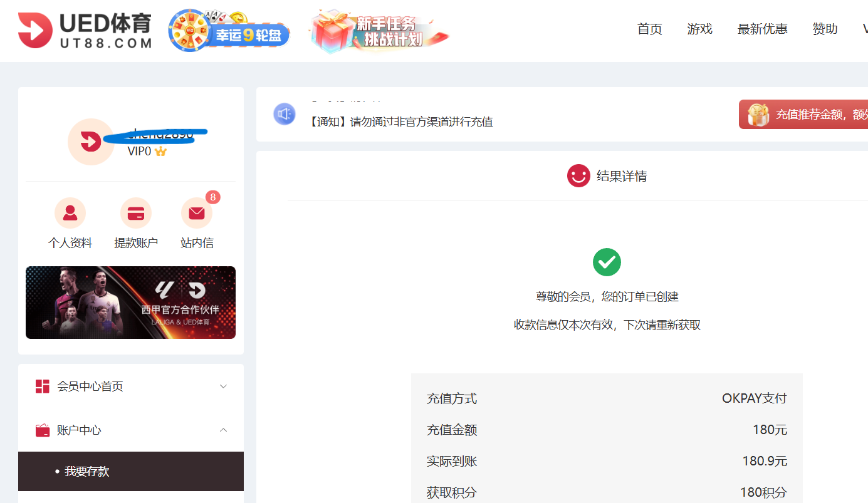Open 赞助 in top navigation
868x503 pixels.
click(825, 29)
